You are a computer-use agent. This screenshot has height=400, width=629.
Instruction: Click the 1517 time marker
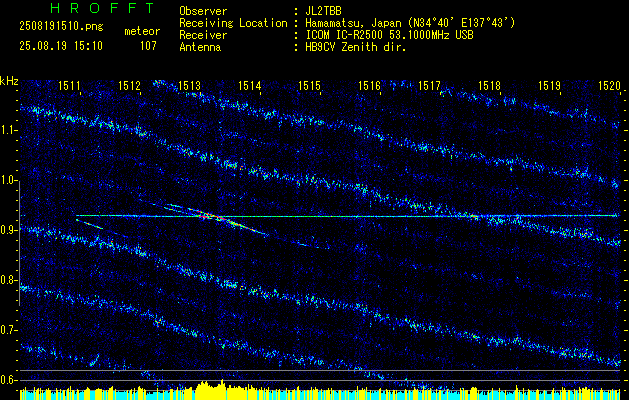point(429,85)
